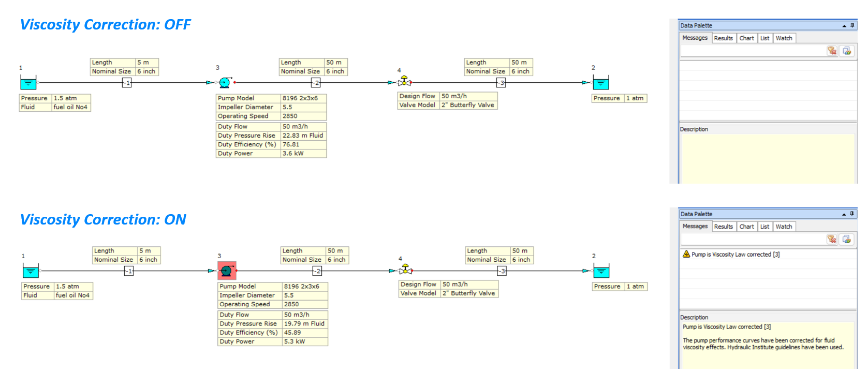Screen dimensions: 868x388
Task: Open the Watch tab in the lower Data Palette
Action: [x=784, y=227]
